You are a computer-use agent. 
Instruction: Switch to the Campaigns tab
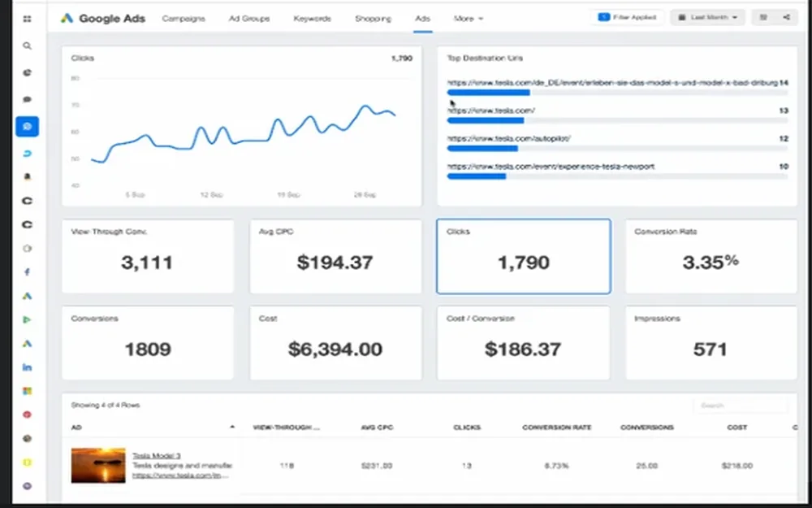coord(184,18)
